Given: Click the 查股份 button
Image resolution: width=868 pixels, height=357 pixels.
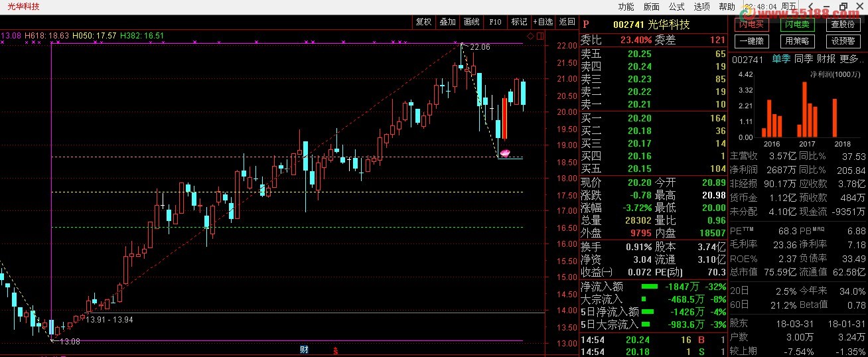Looking at the screenshot, I should click(842, 25).
